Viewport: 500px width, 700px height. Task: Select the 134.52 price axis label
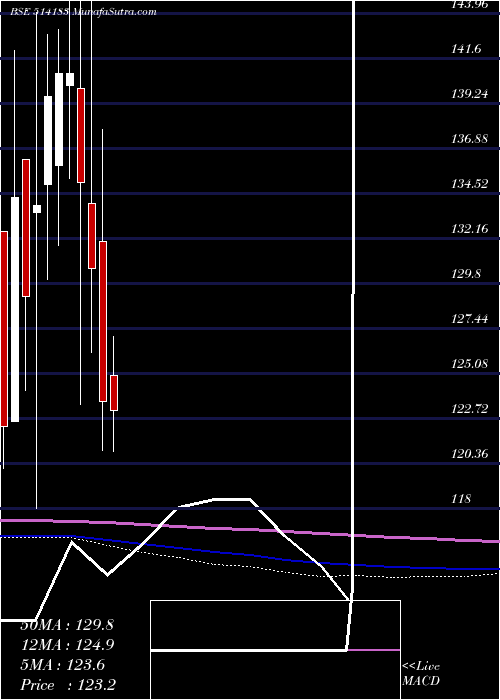(x=469, y=183)
